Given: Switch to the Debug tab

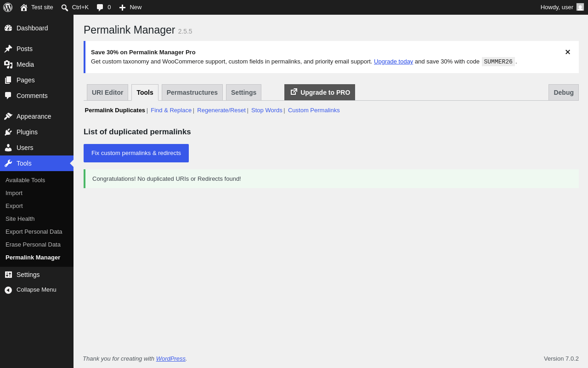Looking at the screenshot, I should click(x=564, y=92).
